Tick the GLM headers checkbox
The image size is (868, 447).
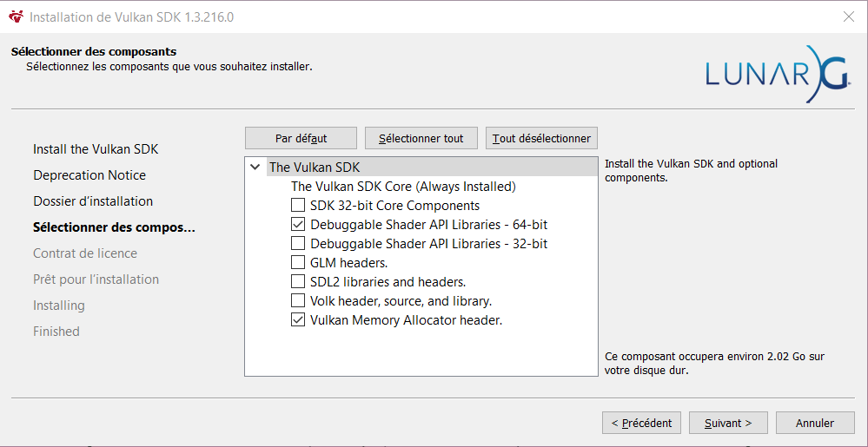pyautogui.click(x=298, y=262)
